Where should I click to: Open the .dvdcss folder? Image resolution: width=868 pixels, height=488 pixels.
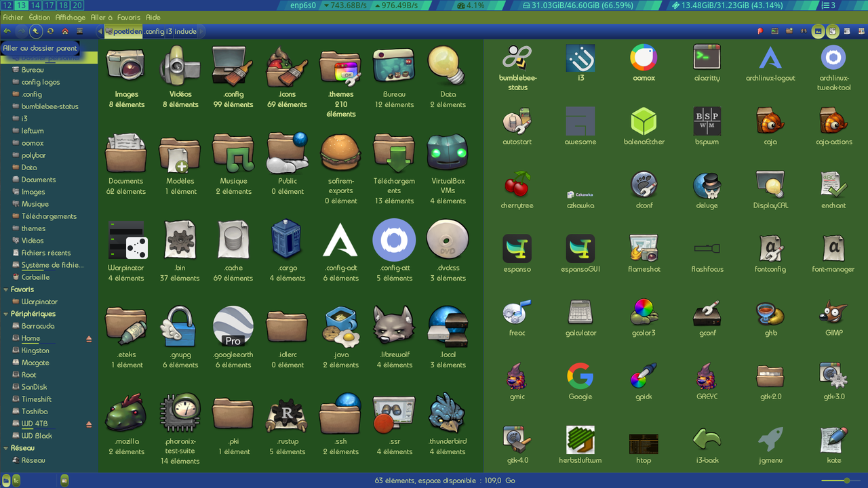point(448,251)
